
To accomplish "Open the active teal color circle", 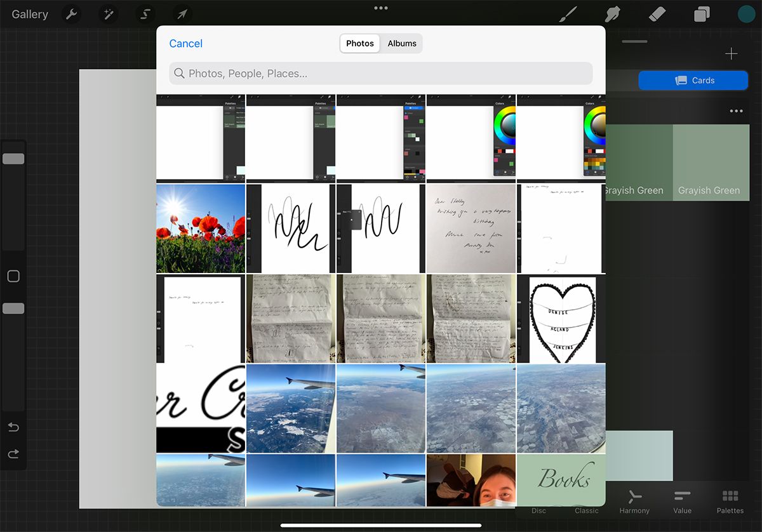I will click(x=746, y=14).
